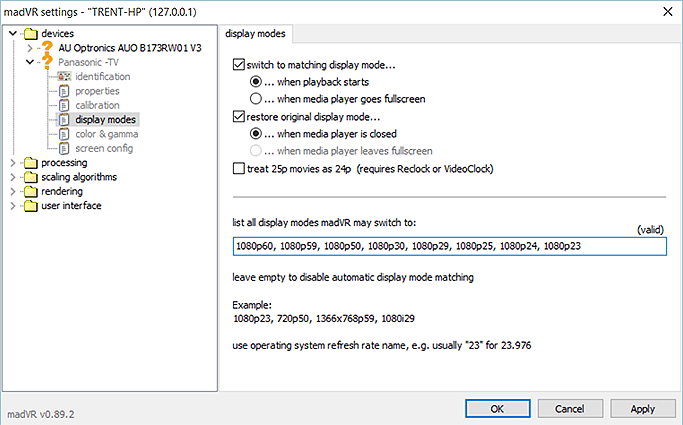Click the devices tree label
Image resolution: width=683 pixels, height=425 pixels.
(57, 34)
